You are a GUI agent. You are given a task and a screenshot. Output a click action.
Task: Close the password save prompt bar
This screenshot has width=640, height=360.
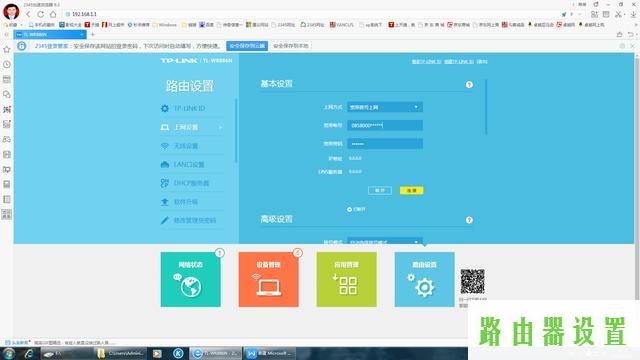pos(632,46)
